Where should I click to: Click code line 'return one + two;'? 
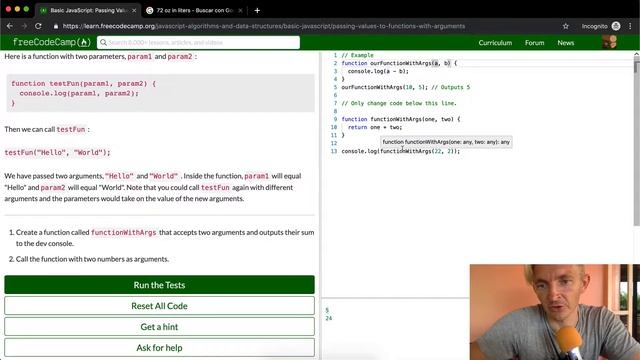(x=375, y=127)
